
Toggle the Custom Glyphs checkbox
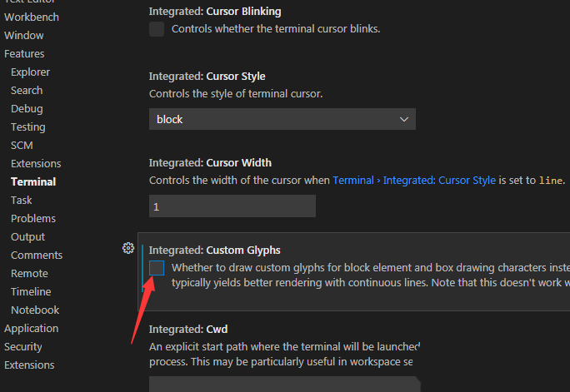point(157,267)
